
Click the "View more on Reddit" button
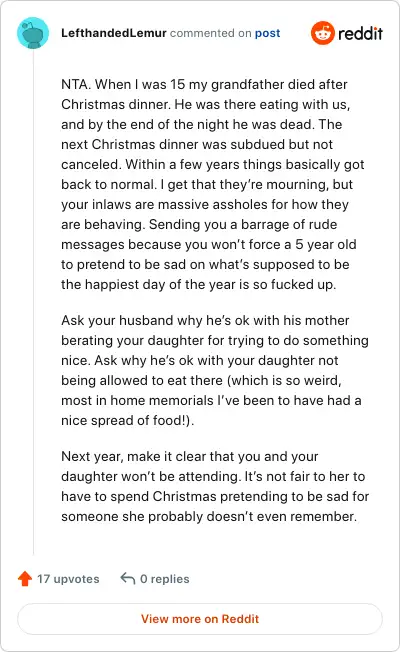pyautogui.click(x=200, y=619)
